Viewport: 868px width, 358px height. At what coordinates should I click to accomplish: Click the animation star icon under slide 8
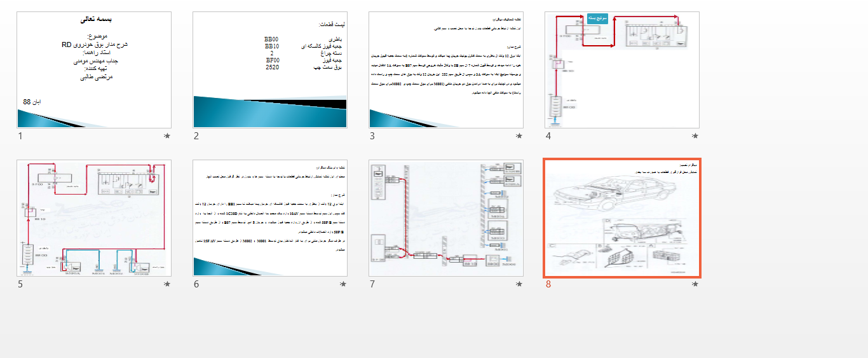[695, 284]
